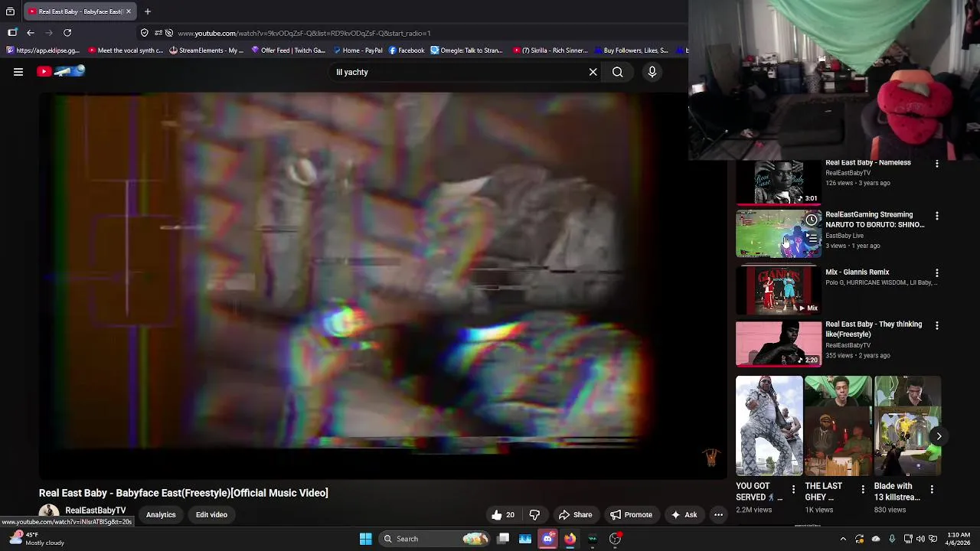Open Home - PayPal bookmark
980x551 pixels.
click(358, 51)
